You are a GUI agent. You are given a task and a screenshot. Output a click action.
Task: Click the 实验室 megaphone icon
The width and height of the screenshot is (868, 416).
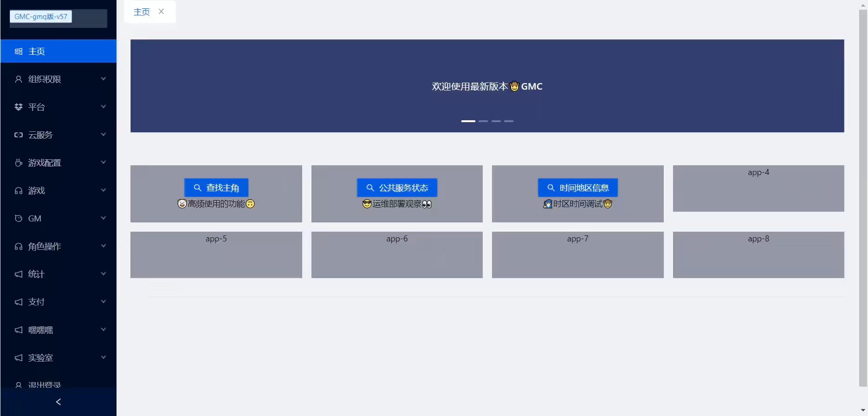(19, 358)
